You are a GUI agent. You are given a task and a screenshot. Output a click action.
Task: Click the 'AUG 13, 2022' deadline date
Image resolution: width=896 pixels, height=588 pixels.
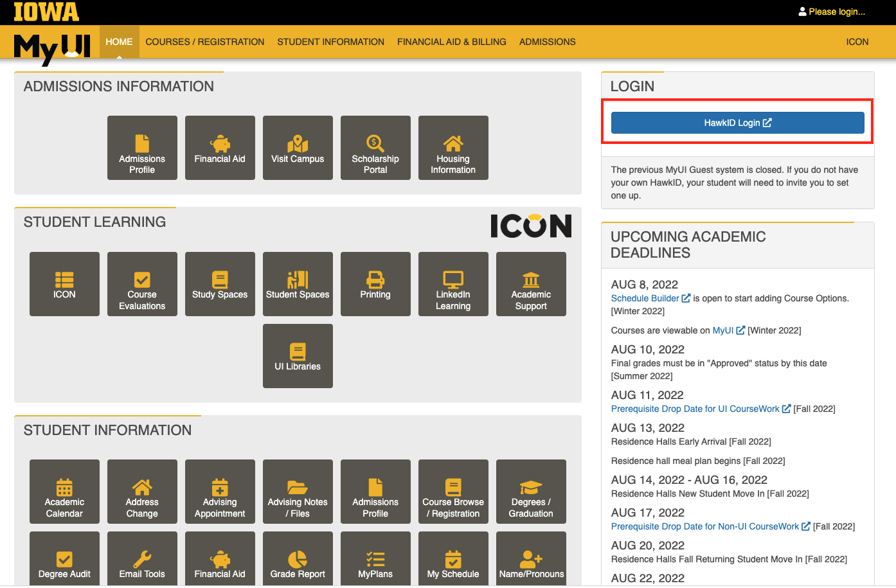point(648,428)
